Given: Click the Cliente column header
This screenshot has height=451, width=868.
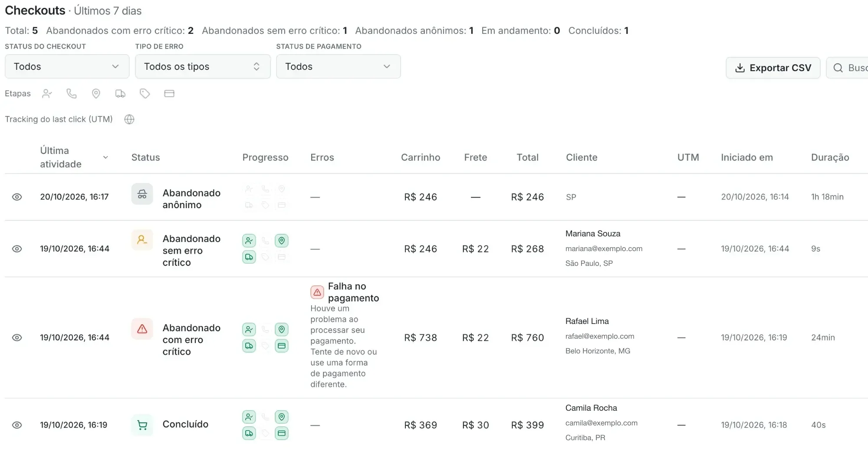Looking at the screenshot, I should tap(582, 157).
